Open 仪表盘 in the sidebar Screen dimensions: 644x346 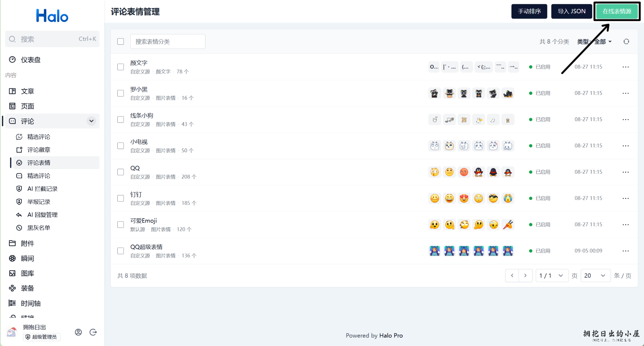pos(52,60)
